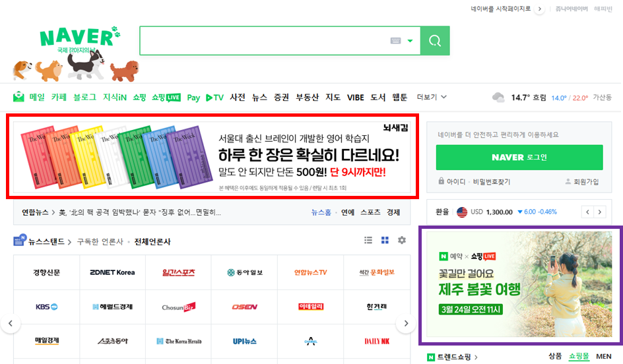
Task: Go to next newsstand page arrow
Action: [x=406, y=324]
